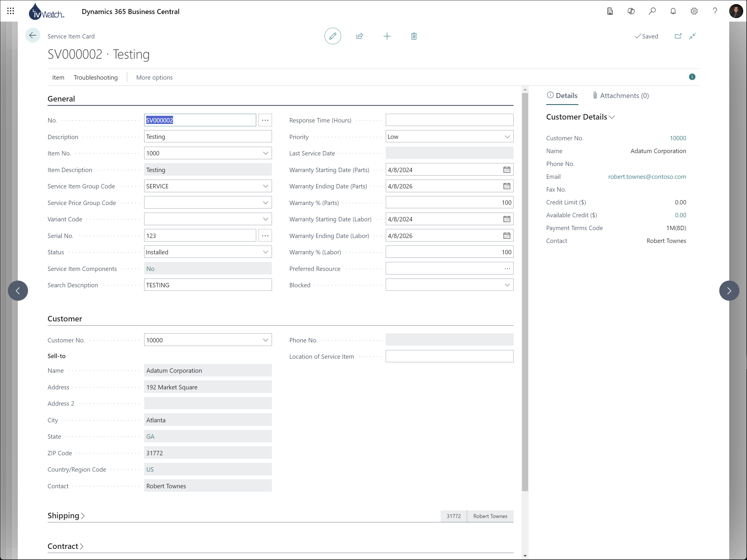
Task: Click the share/export icon
Action: pyautogui.click(x=359, y=36)
